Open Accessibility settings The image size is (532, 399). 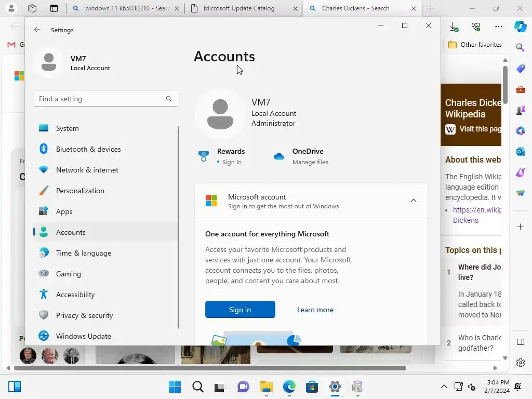[x=105, y=295]
